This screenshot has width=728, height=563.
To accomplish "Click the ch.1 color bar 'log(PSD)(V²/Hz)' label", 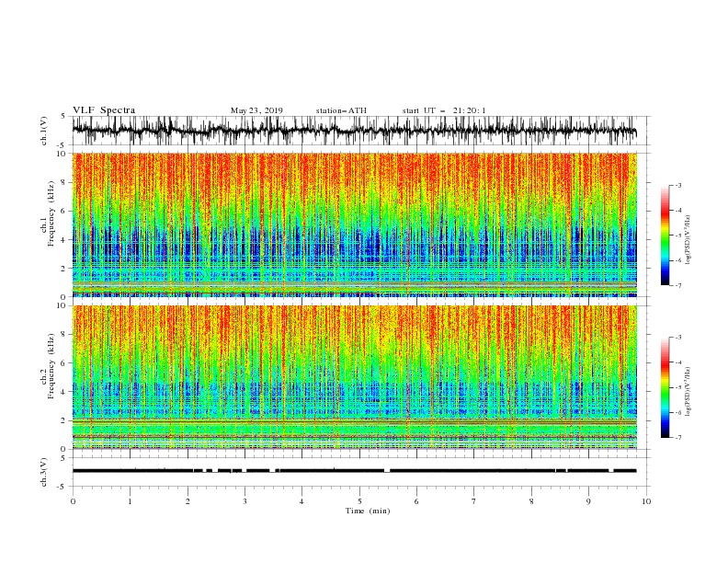I will pos(688,240).
